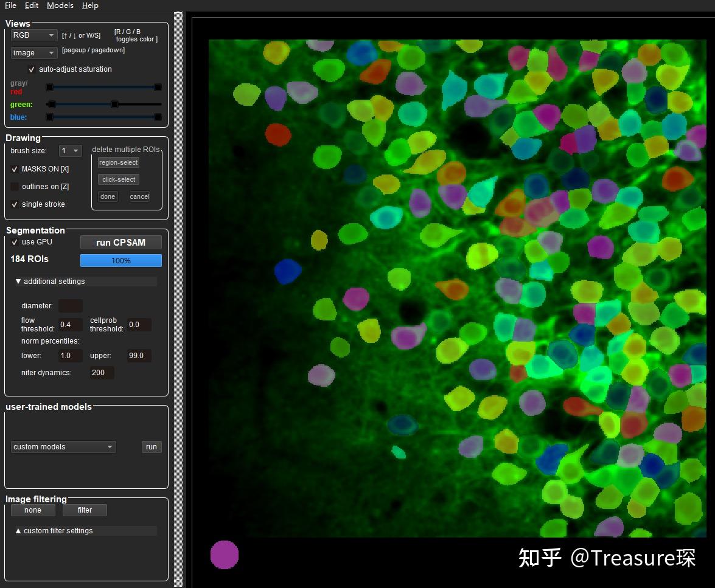Click the run CPSAM button
Viewport: 715px width, 588px height.
(x=120, y=242)
